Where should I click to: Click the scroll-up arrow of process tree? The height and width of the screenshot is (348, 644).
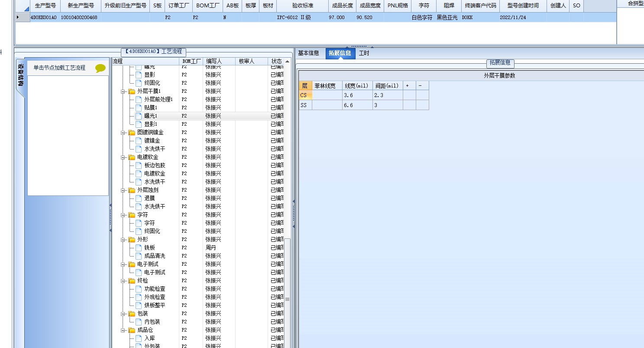point(287,62)
